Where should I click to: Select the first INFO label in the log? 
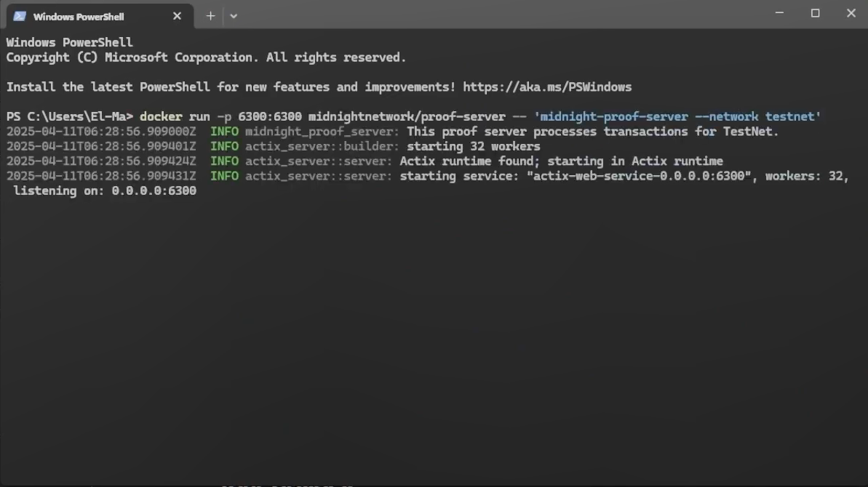click(225, 131)
